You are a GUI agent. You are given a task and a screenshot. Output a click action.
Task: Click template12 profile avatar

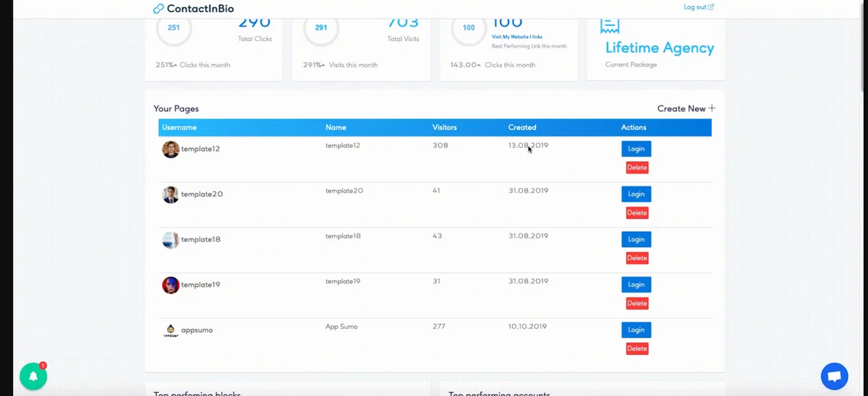171,150
